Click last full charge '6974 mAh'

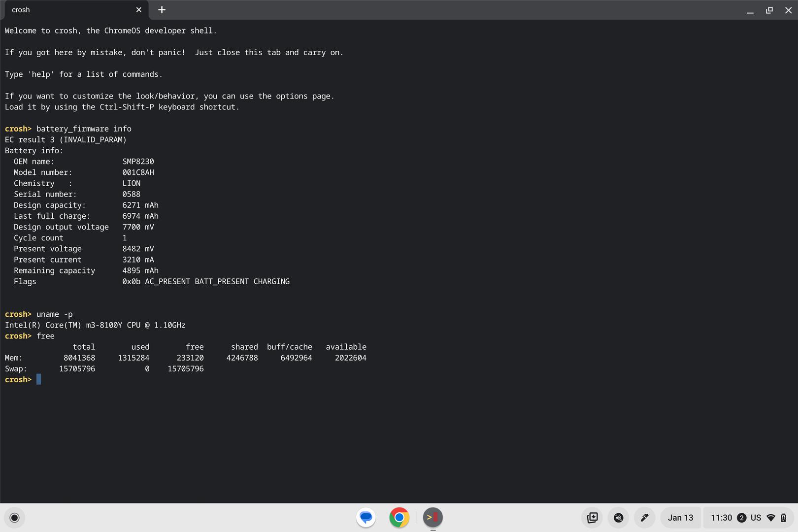pos(140,216)
